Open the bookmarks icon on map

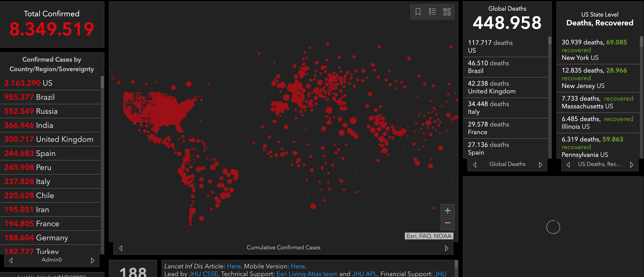[x=418, y=12]
